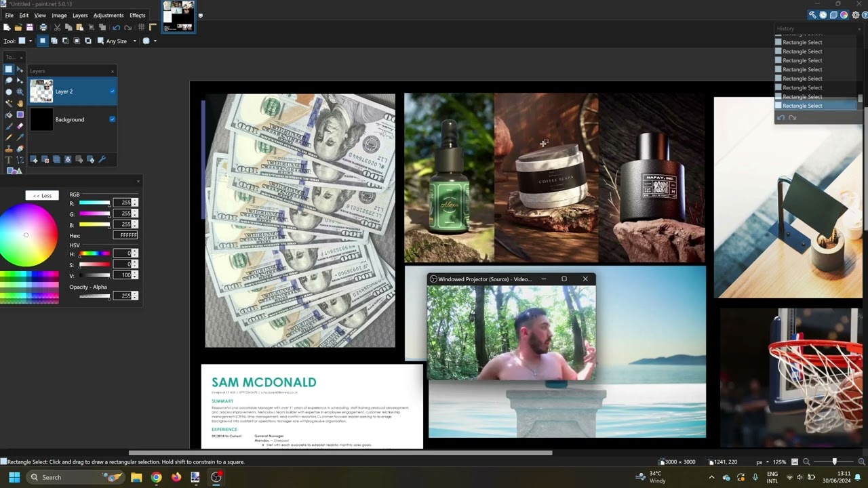Select the Magic Wand tool
Screen dimensions: 868x488
(x=9, y=103)
